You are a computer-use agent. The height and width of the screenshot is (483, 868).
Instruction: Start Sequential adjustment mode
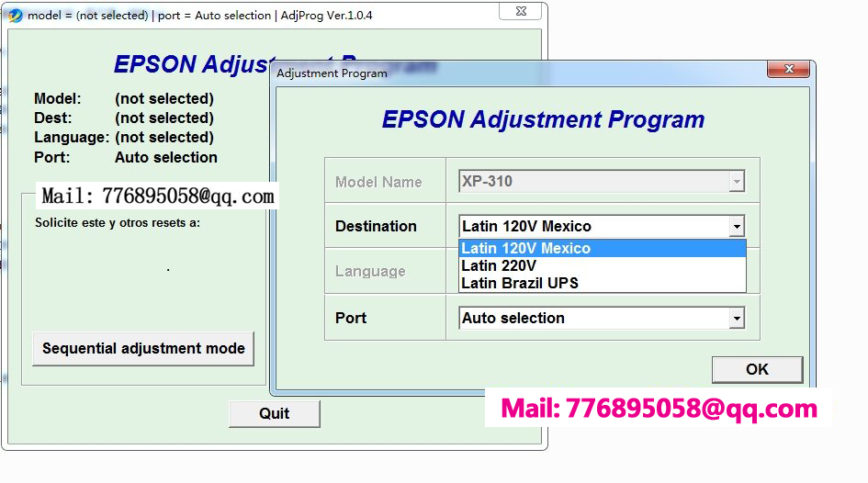coord(143,349)
